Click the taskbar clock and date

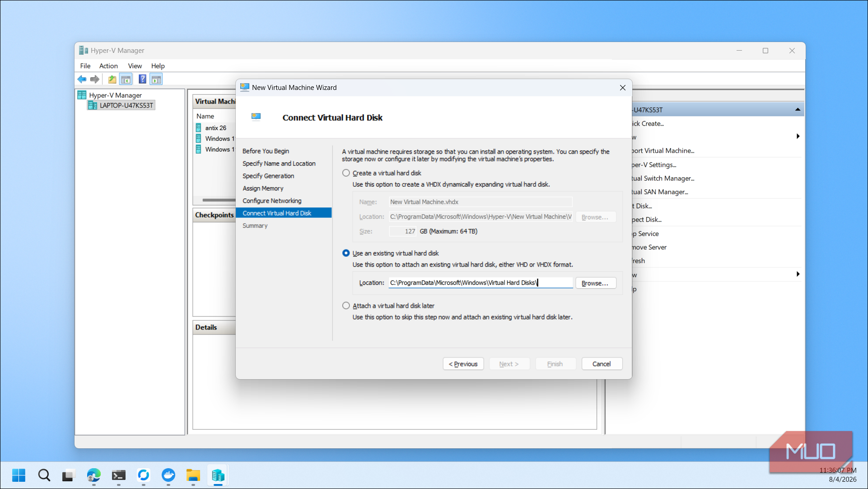click(x=838, y=475)
